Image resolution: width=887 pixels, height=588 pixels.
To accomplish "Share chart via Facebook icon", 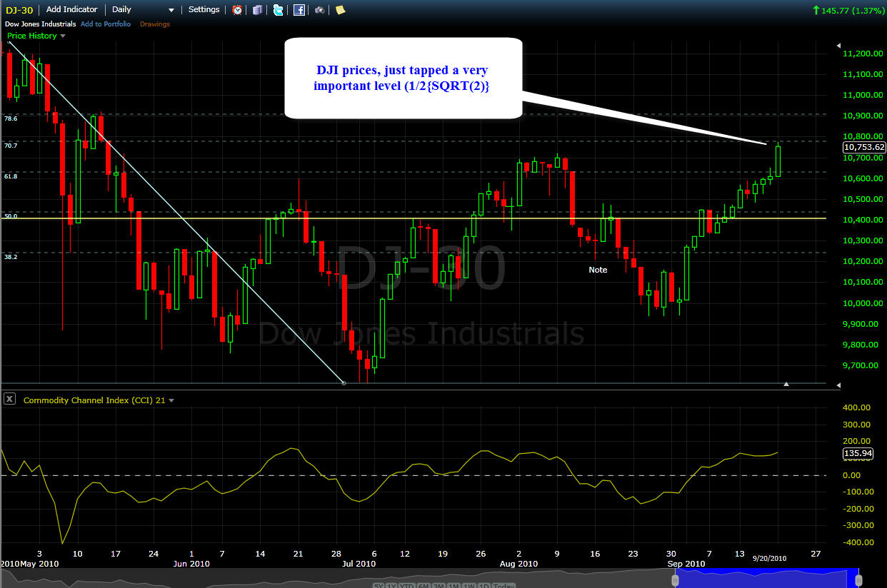I will (299, 10).
